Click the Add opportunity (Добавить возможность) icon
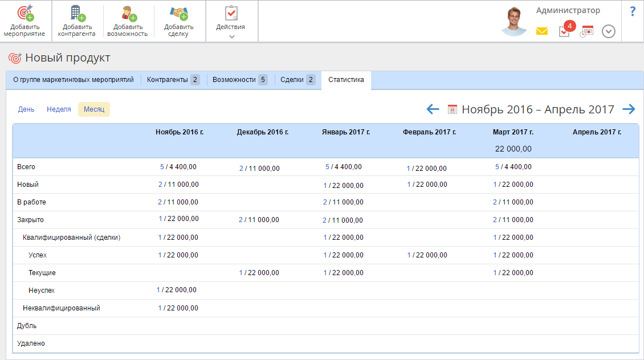The width and height of the screenshot is (644, 360). click(127, 13)
